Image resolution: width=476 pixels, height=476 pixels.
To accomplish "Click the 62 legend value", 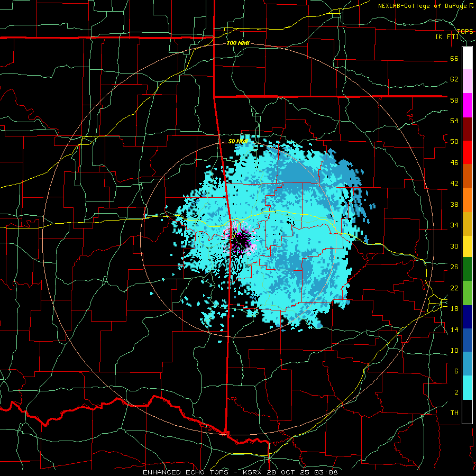I will coord(454,79).
